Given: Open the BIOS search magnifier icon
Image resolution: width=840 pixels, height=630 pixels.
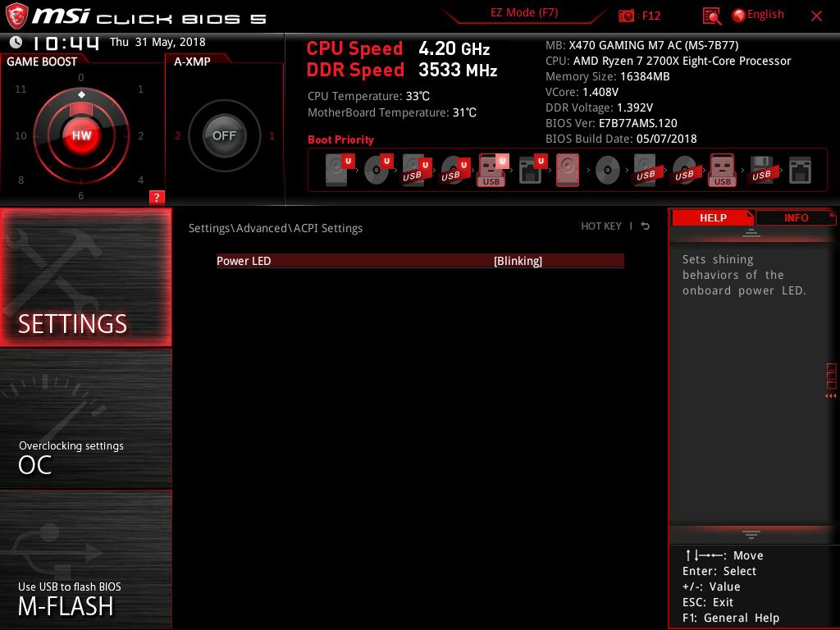Looking at the screenshot, I should point(711,16).
